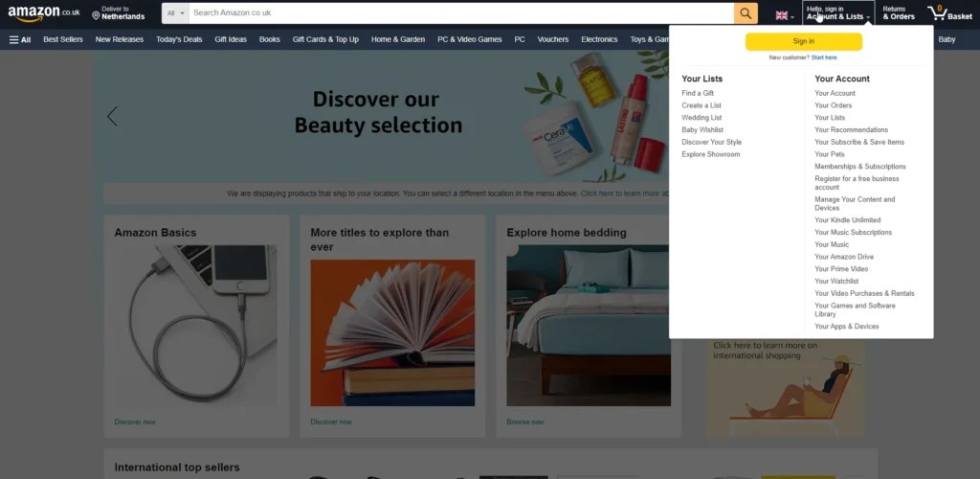Screen dimensions: 980x479
Task: Register for a free business account
Action: pyautogui.click(x=857, y=183)
